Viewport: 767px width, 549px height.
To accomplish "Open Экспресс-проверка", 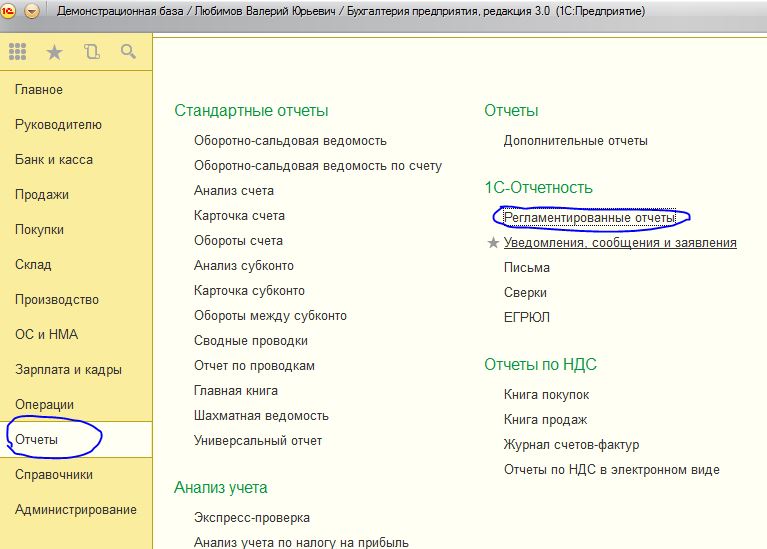I will 251,518.
